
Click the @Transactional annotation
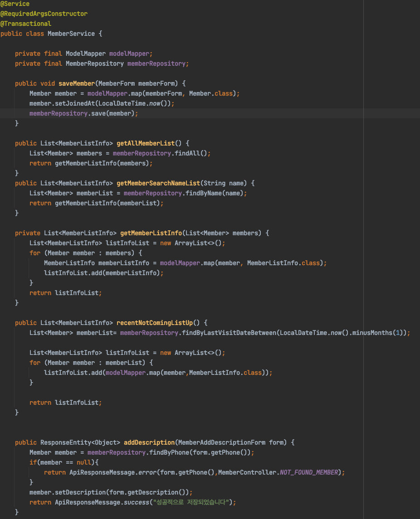pos(26,24)
